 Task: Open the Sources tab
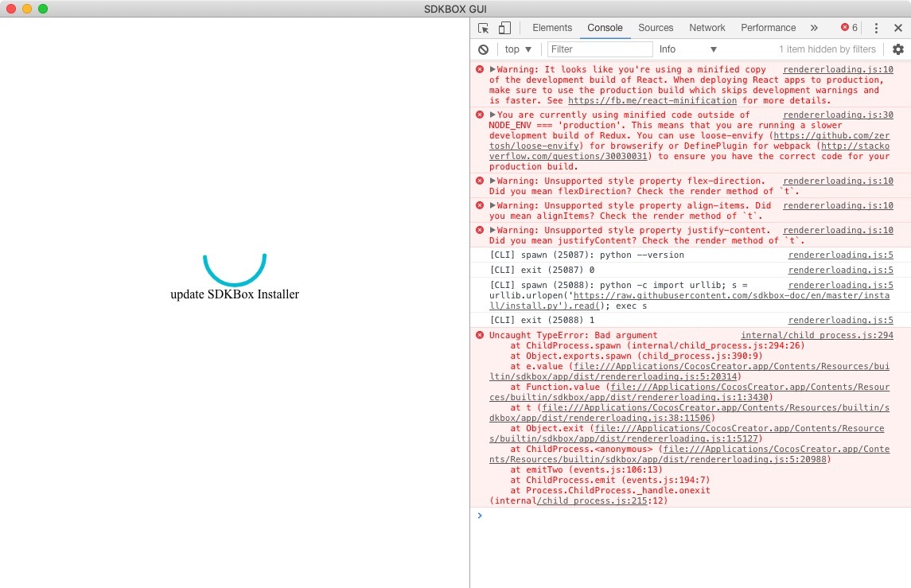point(656,28)
